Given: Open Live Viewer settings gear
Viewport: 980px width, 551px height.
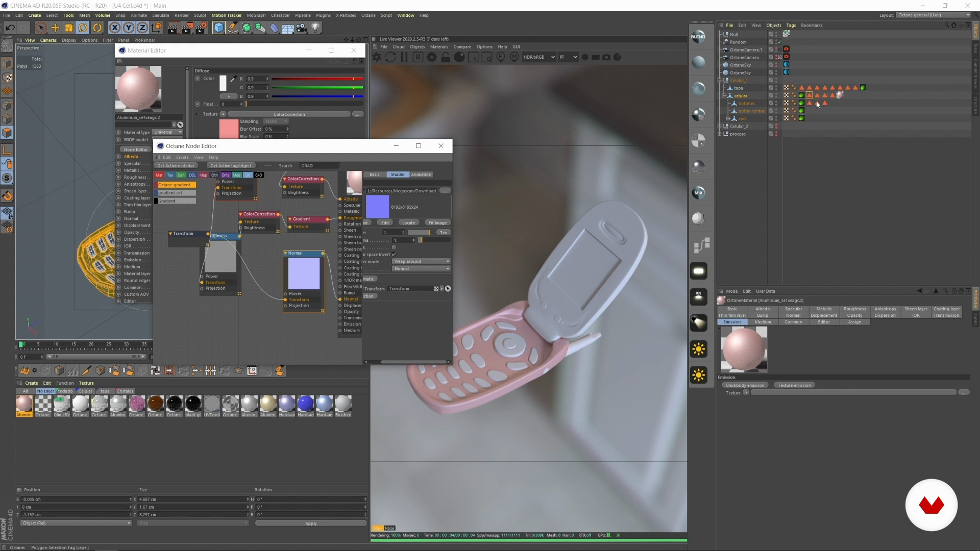Looking at the screenshot, I should pos(432,57).
